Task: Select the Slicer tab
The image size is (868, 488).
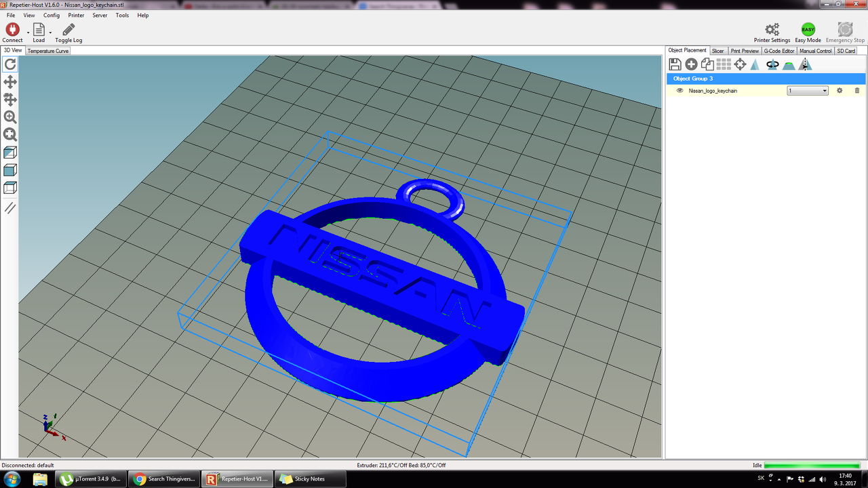Action: (718, 51)
